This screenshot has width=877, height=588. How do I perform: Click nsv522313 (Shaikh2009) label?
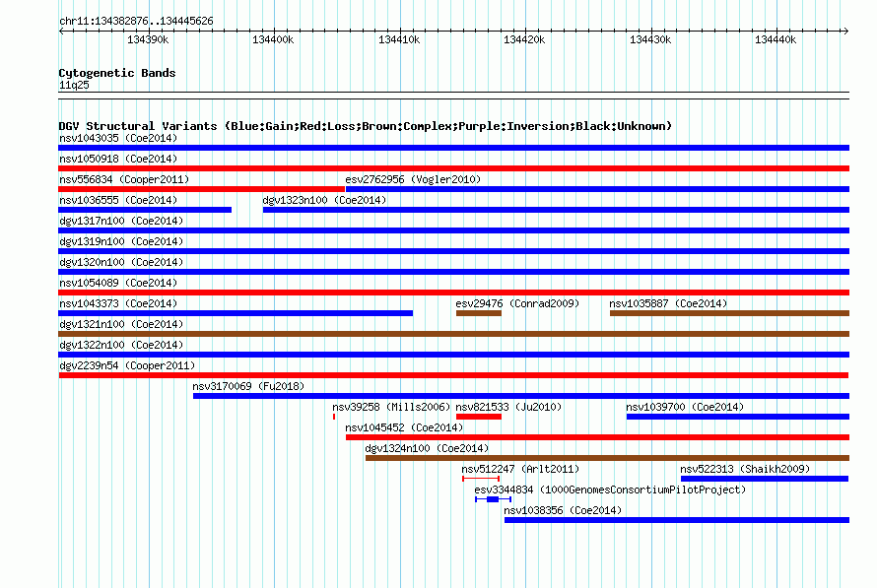(745, 469)
